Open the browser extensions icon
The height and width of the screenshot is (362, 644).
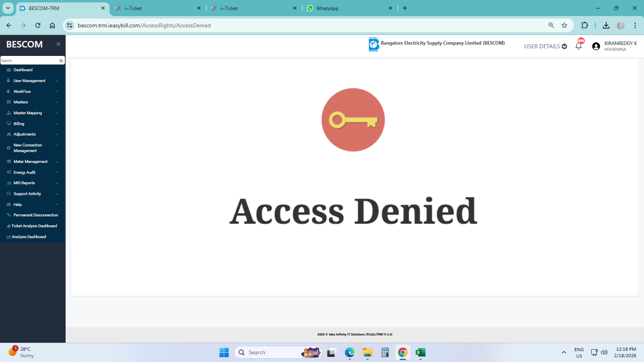click(585, 25)
